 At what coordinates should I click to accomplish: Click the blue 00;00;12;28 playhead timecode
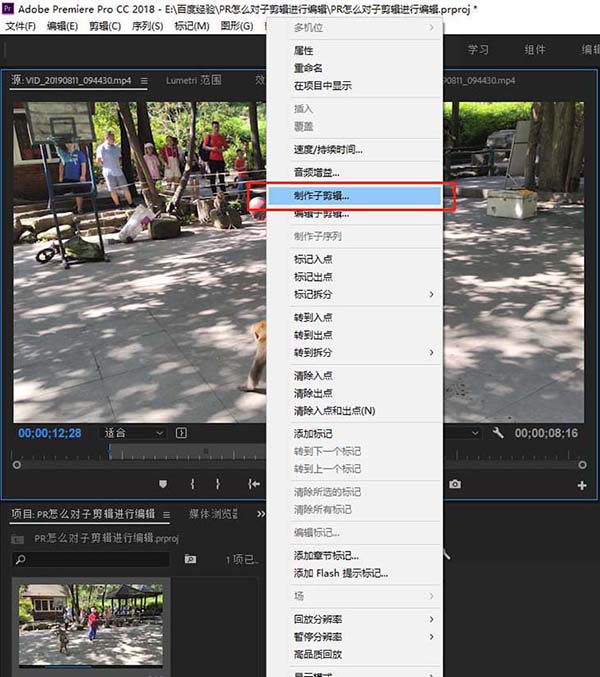click(50, 433)
